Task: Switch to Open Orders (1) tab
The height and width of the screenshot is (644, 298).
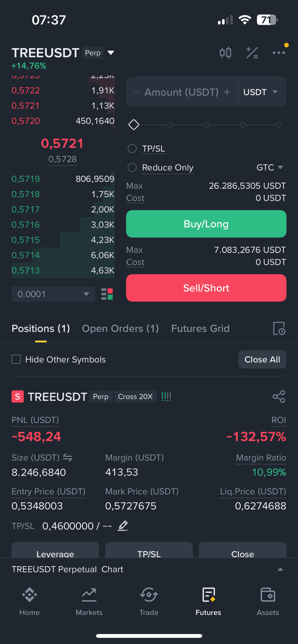Action: click(x=120, y=328)
